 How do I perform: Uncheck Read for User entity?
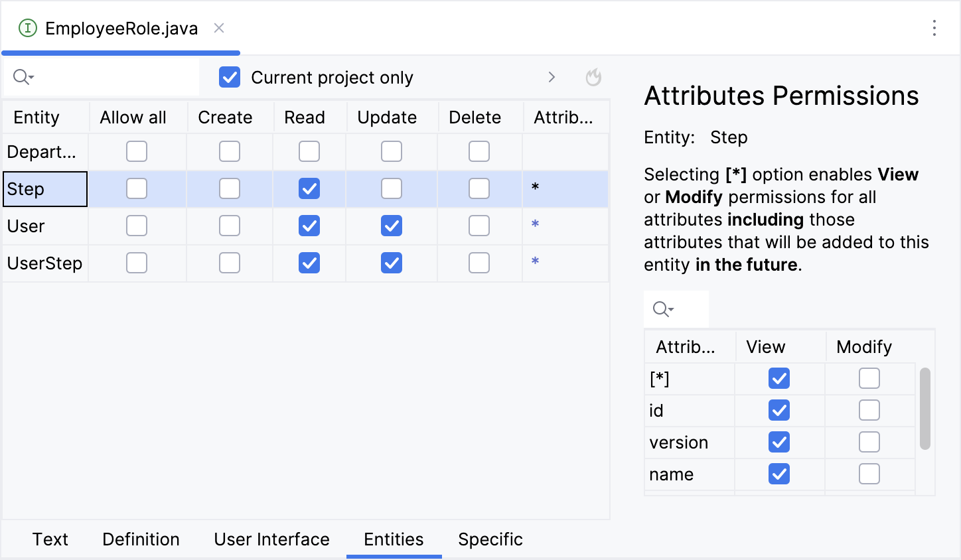click(x=309, y=226)
